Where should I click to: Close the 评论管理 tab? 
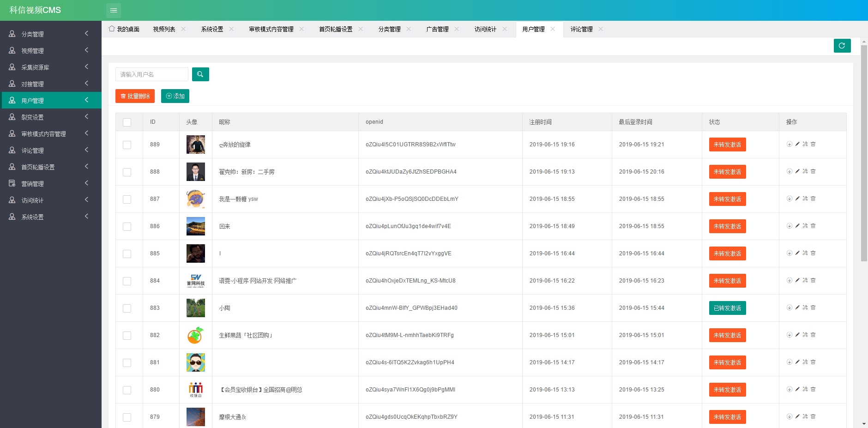[x=601, y=29]
